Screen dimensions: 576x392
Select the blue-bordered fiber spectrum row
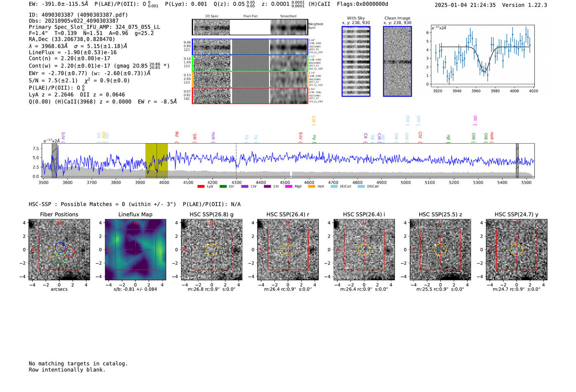click(250, 47)
